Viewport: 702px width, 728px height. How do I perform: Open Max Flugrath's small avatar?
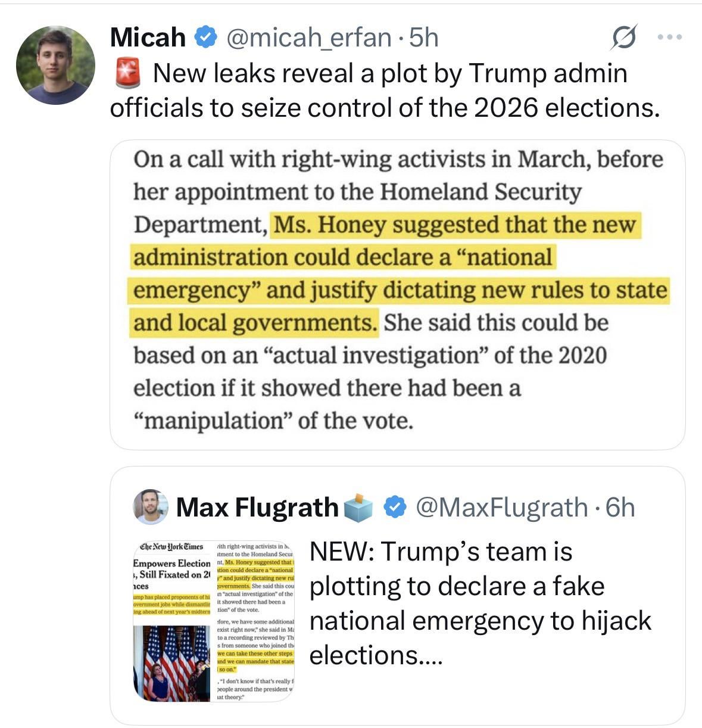pyautogui.click(x=150, y=507)
